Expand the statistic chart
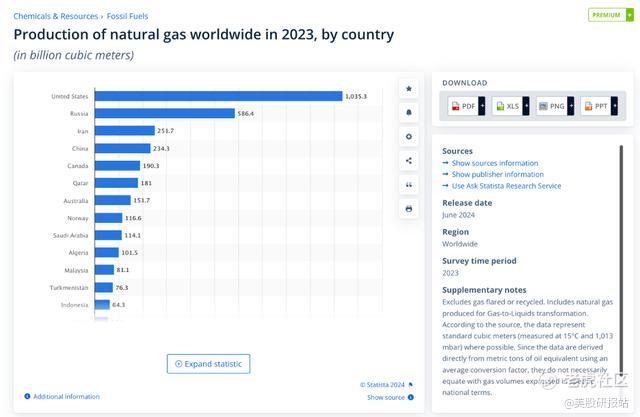Image resolution: width=640 pixels, height=417 pixels. click(208, 364)
